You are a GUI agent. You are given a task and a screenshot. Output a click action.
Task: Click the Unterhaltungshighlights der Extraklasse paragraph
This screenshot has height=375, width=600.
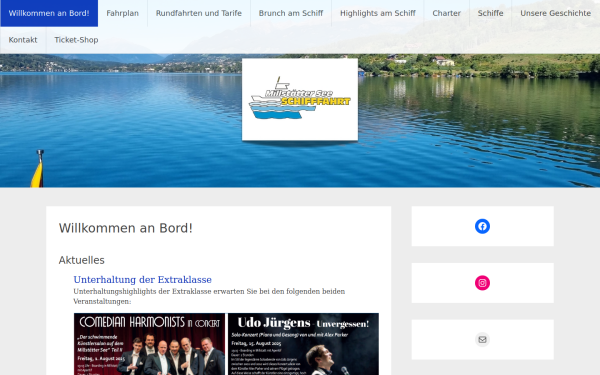pyautogui.click(x=209, y=296)
